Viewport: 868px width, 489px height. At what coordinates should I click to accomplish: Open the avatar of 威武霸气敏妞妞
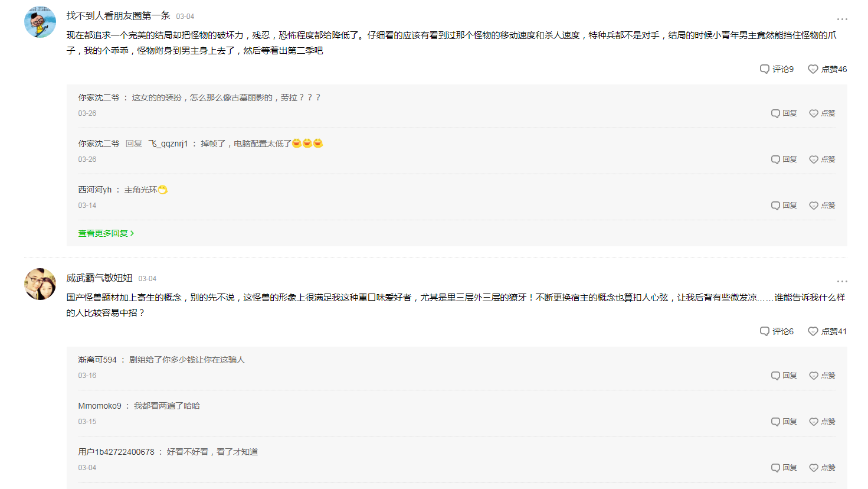40,284
